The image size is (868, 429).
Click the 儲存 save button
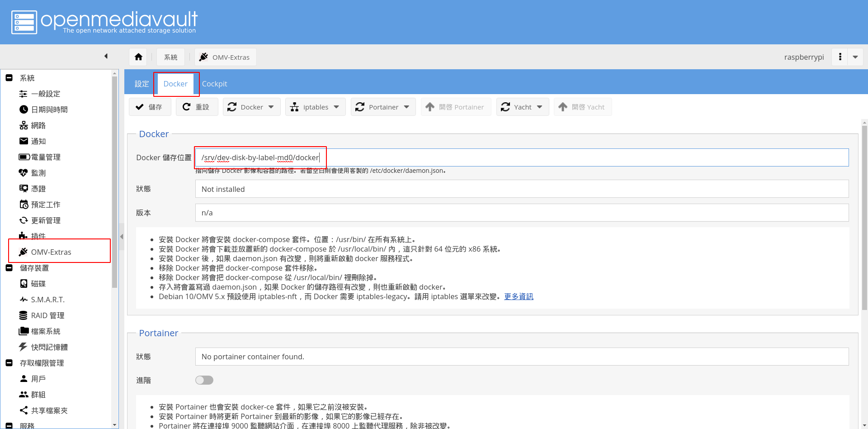point(150,107)
